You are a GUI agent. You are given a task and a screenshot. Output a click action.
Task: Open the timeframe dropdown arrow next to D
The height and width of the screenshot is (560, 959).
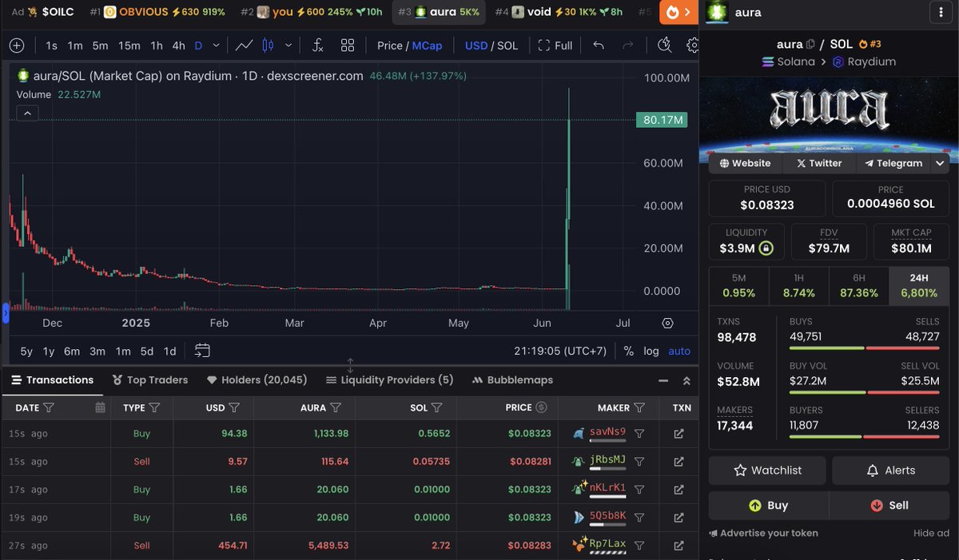pyautogui.click(x=214, y=46)
